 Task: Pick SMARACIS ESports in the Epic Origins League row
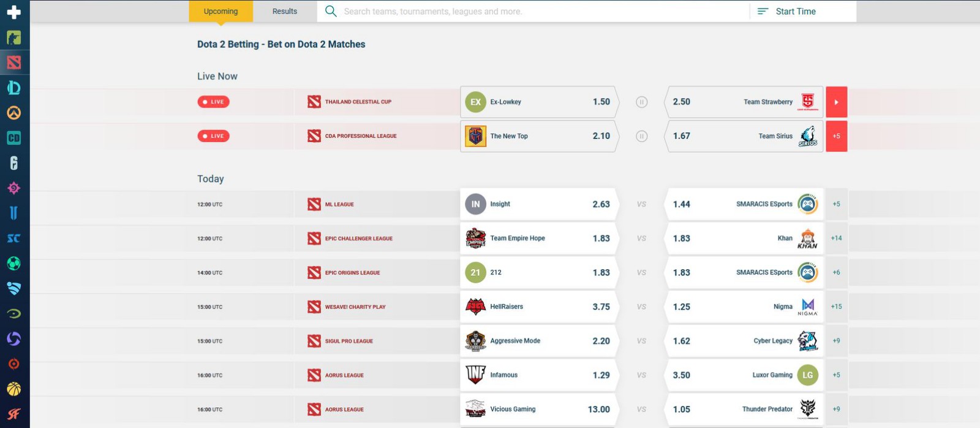tap(744, 272)
